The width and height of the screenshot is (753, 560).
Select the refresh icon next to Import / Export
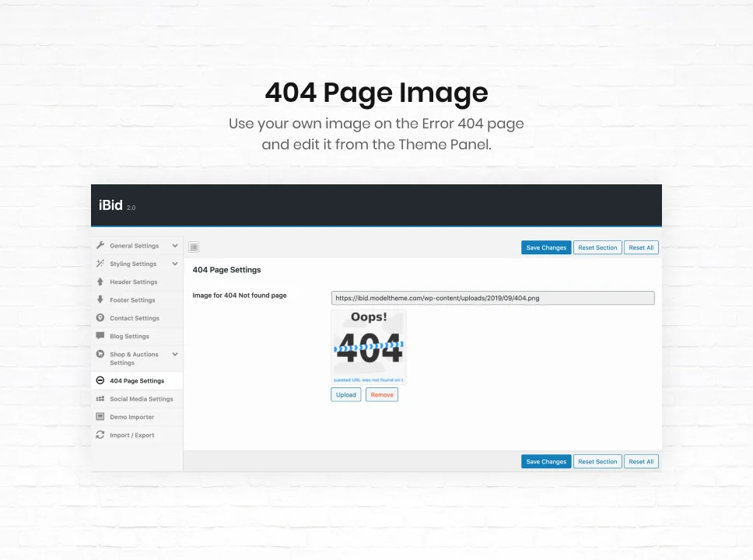(x=100, y=435)
